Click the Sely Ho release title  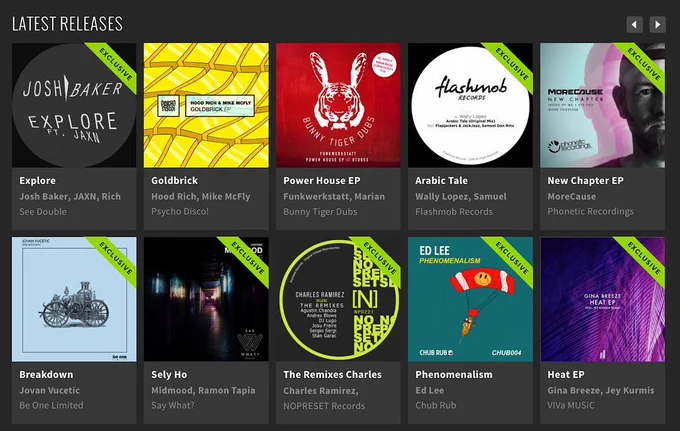tap(169, 375)
